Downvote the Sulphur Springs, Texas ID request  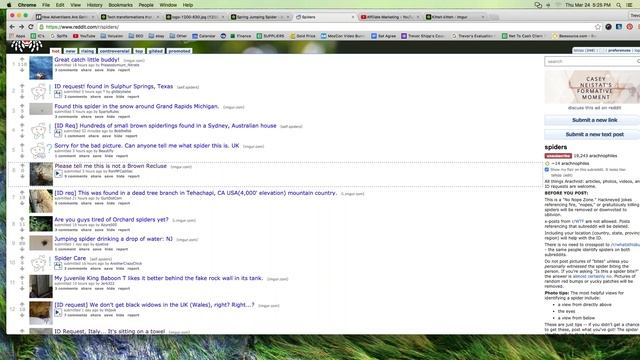pyautogui.click(x=22, y=97)
